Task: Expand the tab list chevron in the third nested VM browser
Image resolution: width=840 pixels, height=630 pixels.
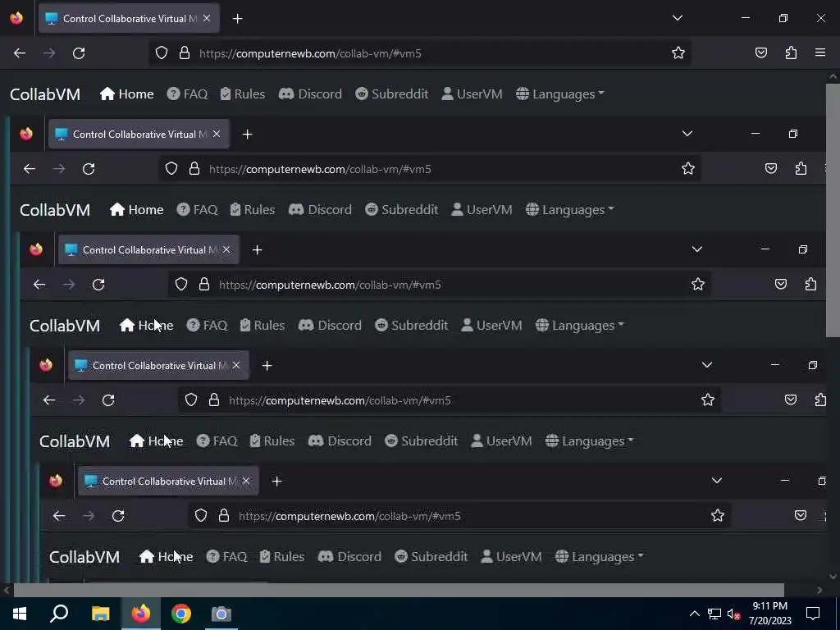Action: coord(706,365)
